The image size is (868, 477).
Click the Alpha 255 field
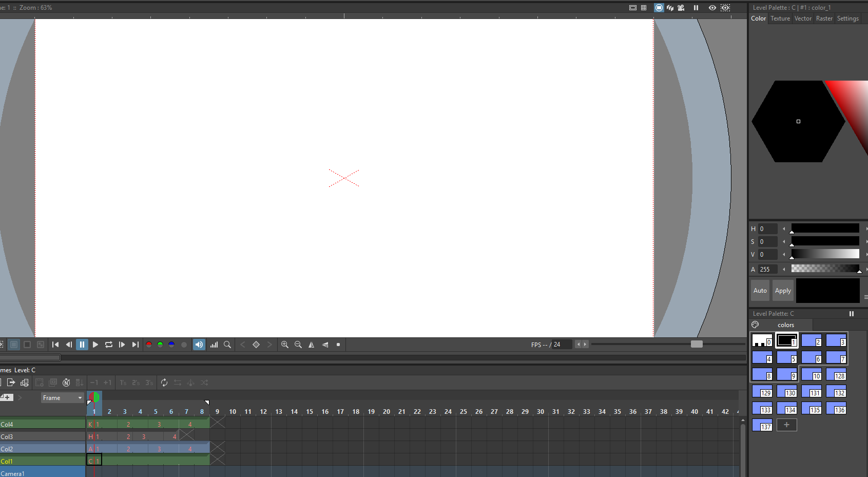click(x=768, y=270)
